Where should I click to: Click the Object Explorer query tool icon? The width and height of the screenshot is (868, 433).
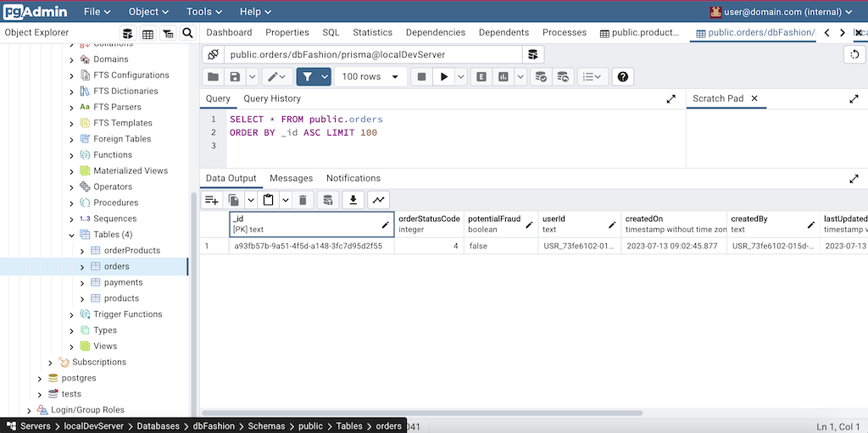pos(128,33)
